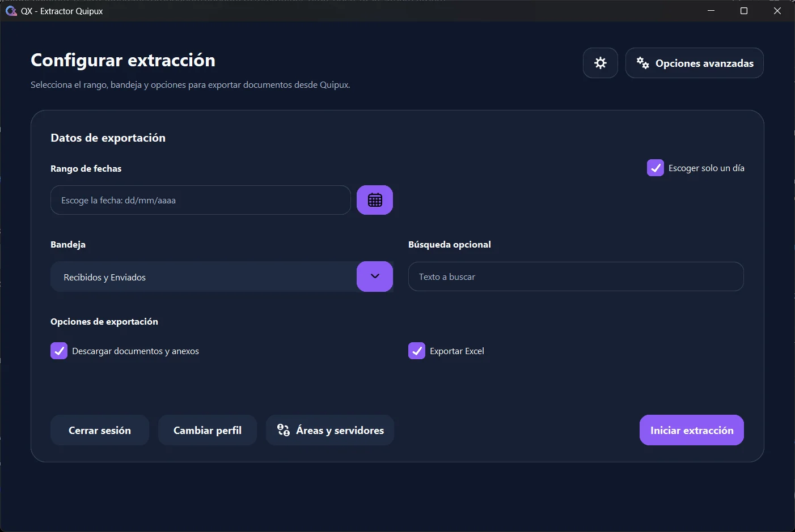
Task: Click the Búsqueda opcional label
Action: click(450, 244)
